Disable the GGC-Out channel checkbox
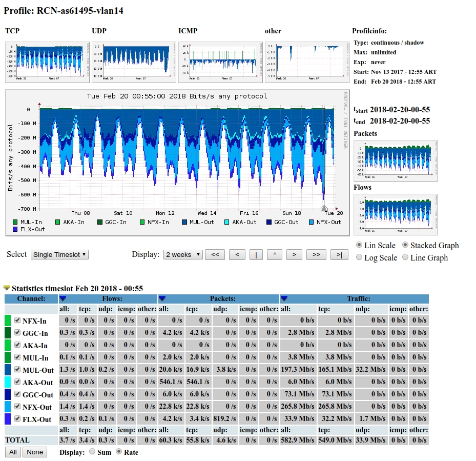The image size is (476, 461). [x=18, y=394]
